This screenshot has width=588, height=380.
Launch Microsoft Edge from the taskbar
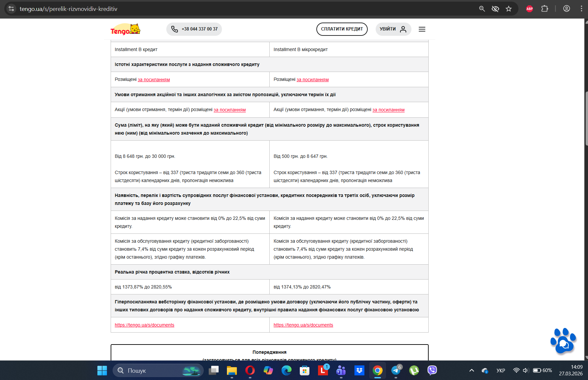287,370
